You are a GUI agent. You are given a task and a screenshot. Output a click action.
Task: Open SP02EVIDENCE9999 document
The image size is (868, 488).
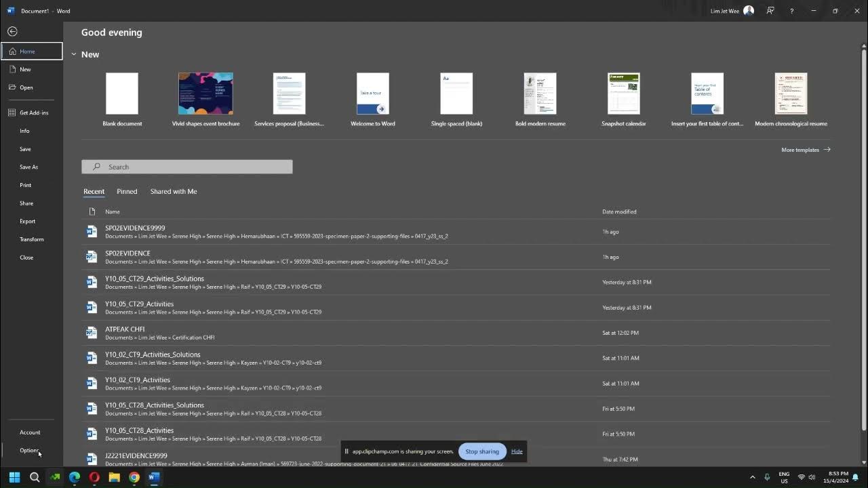456,232
